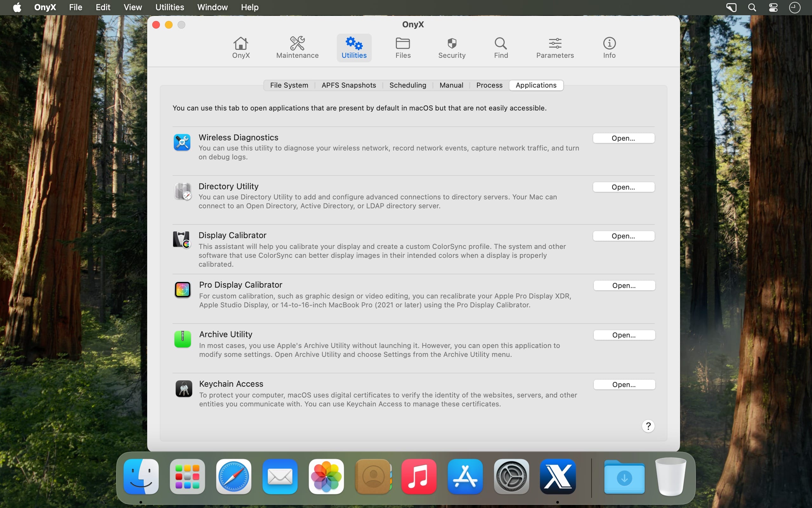Click the Keychain Access title text
This screenshot has height=508, width=812.
231,384
